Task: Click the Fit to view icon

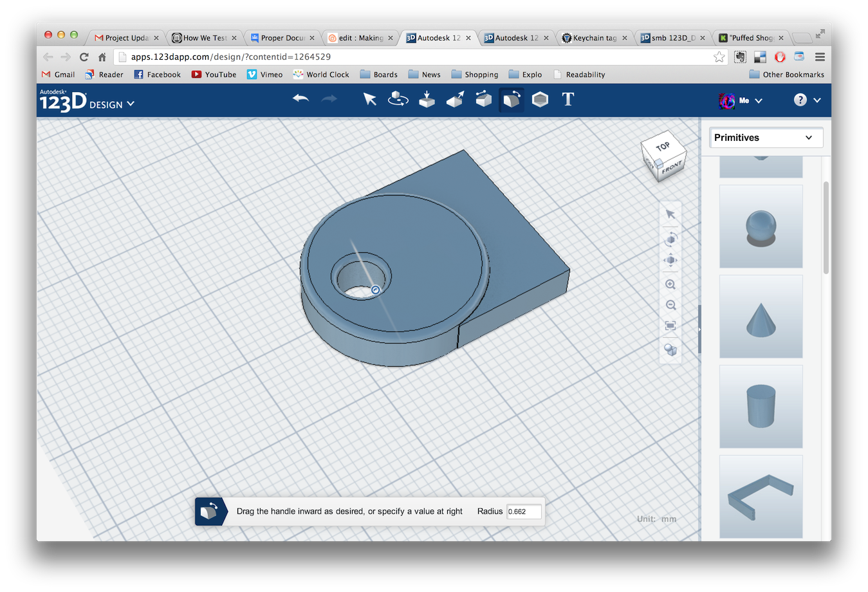Action: (x=670, y=326)
